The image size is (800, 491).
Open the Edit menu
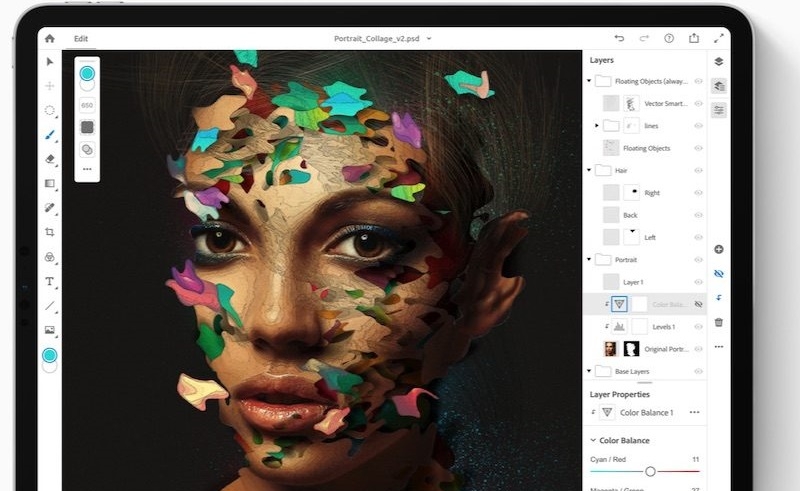[x=81, y=39]
